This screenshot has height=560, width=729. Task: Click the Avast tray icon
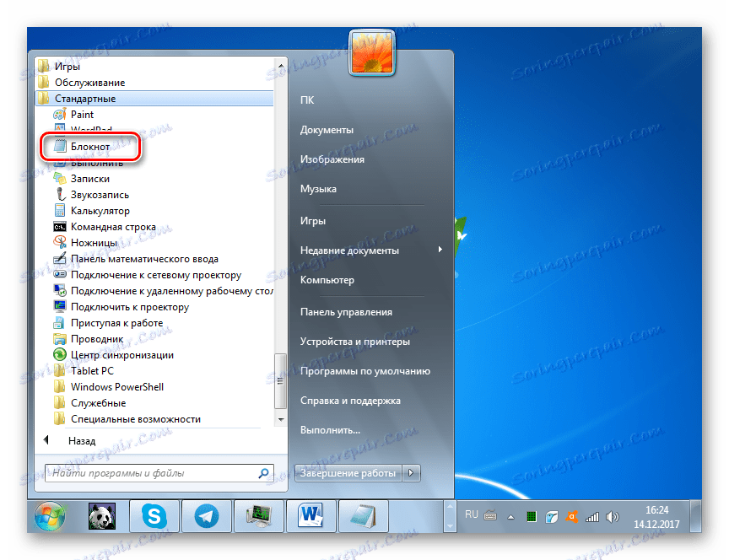572,516
